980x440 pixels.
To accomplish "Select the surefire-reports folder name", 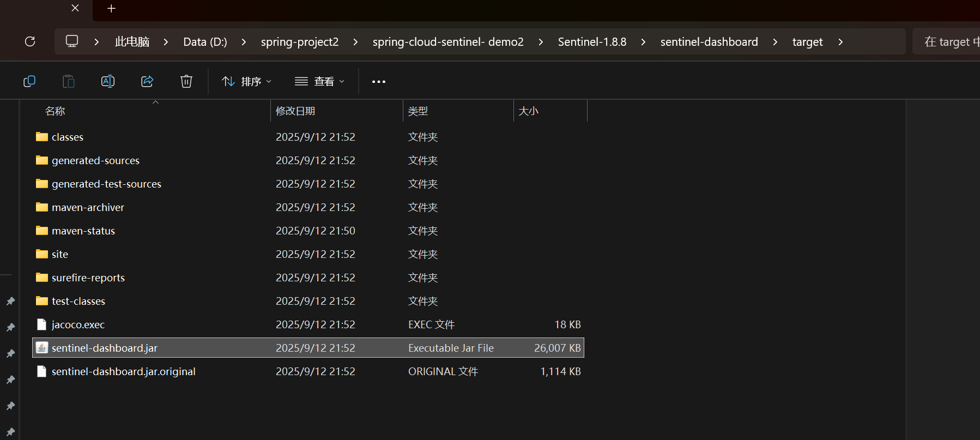I will pyautogui.click(x=88, y=278).
